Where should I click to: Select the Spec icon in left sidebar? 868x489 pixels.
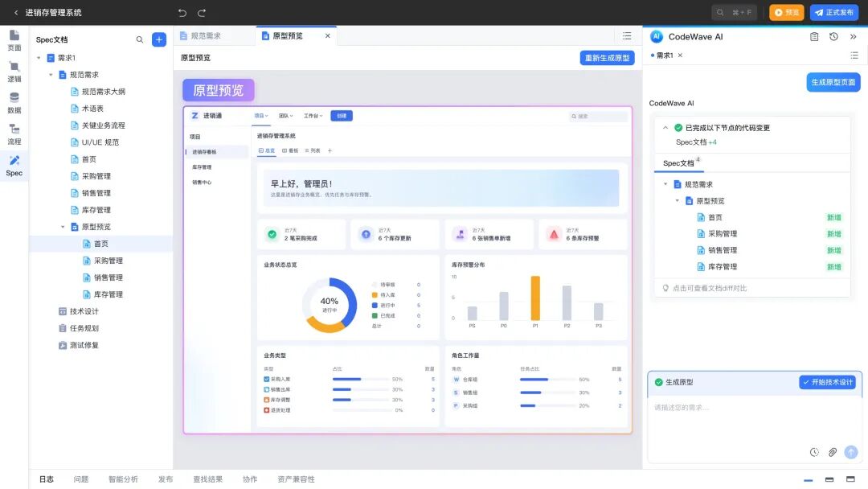pyautogui.click(x=14, y=166)
